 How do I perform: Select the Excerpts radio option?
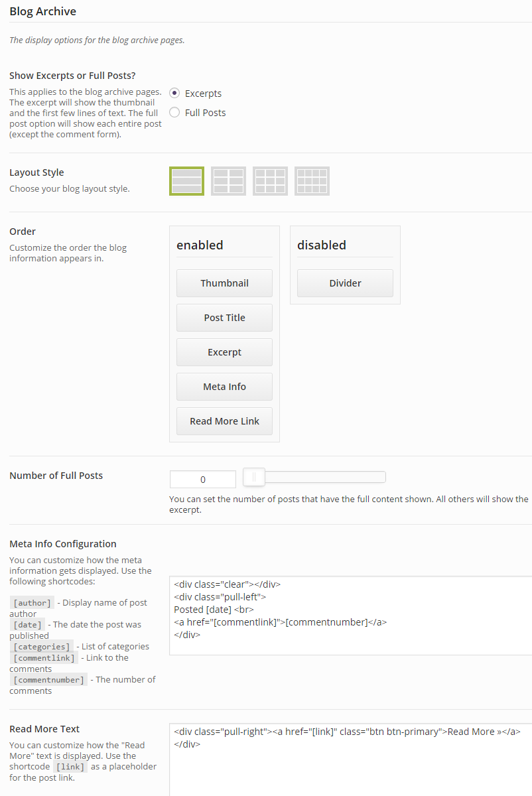[174, 93]
